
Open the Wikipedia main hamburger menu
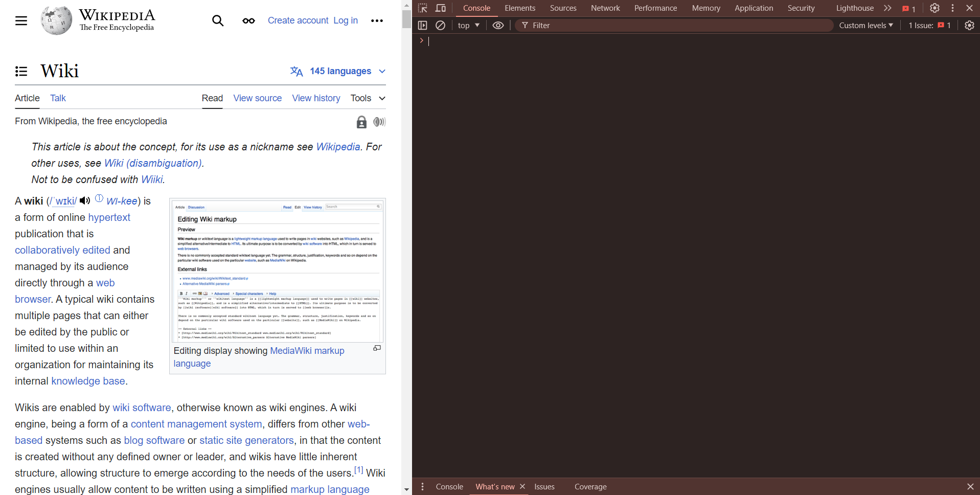pyautogui.click(x=21, y=21)
